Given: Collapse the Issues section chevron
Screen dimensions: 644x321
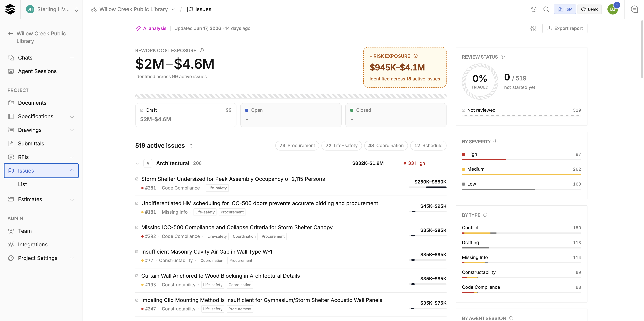Looking at the screenshot, I should pyautogui.click(x=72, y=170).
